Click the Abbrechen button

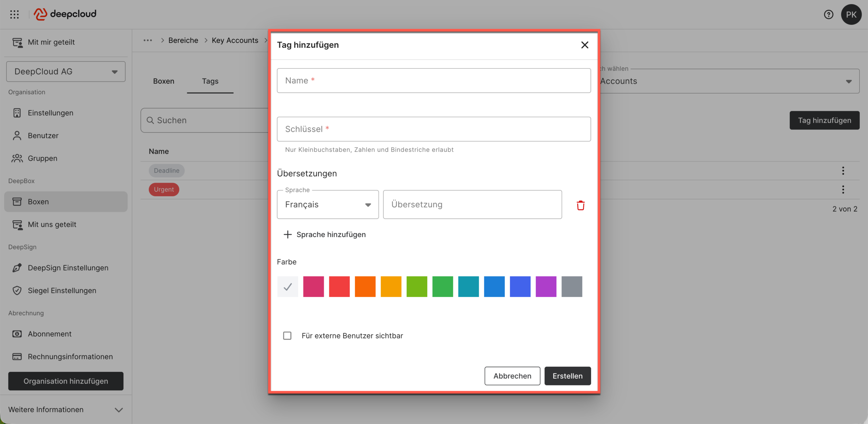click(x=512, y=376)
